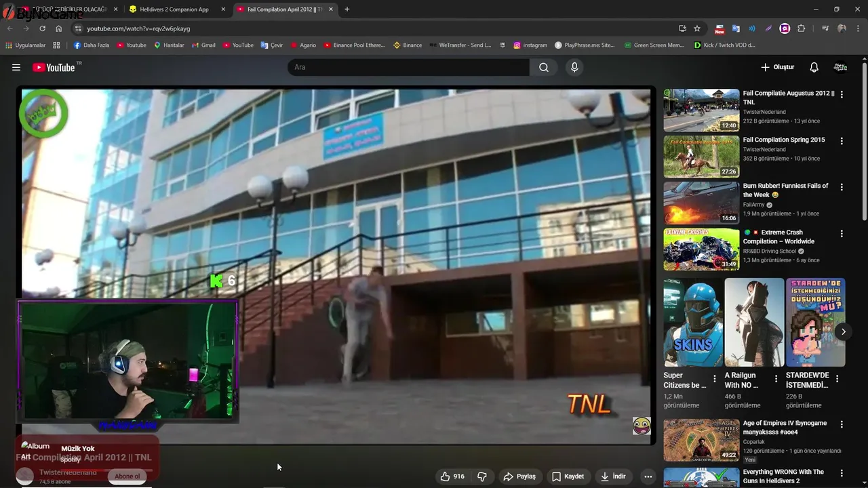Open menu for Age of Empires IV video
This screenshot has height=488, width=868.
tap(842, 424)
